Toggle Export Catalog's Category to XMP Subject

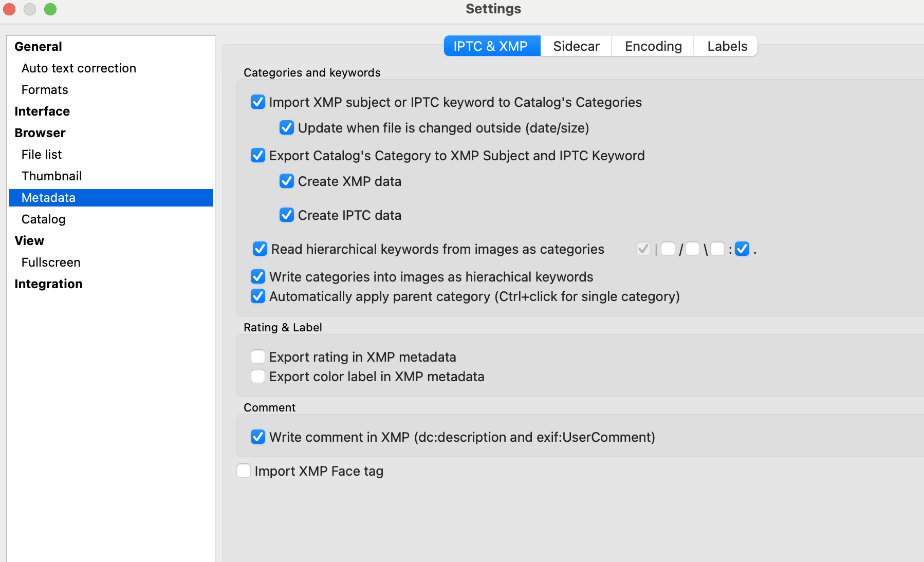[x=258, y=156]
